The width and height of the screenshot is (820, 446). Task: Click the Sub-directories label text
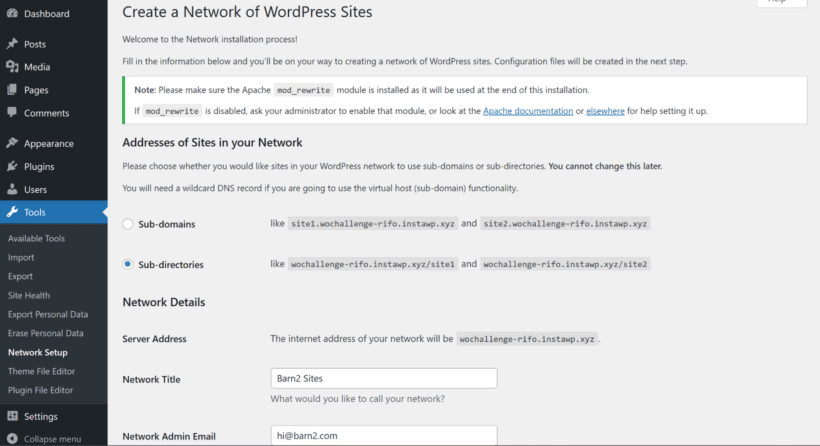coord(170,265)
